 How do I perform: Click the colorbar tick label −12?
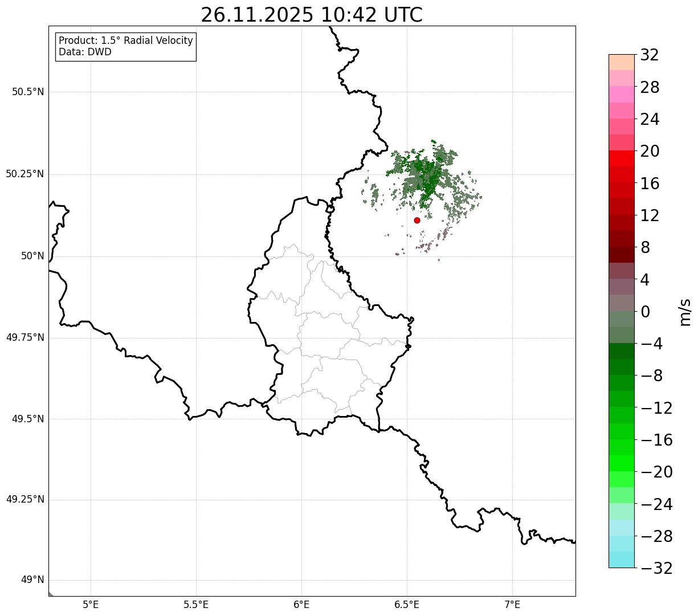coord(656,408)
